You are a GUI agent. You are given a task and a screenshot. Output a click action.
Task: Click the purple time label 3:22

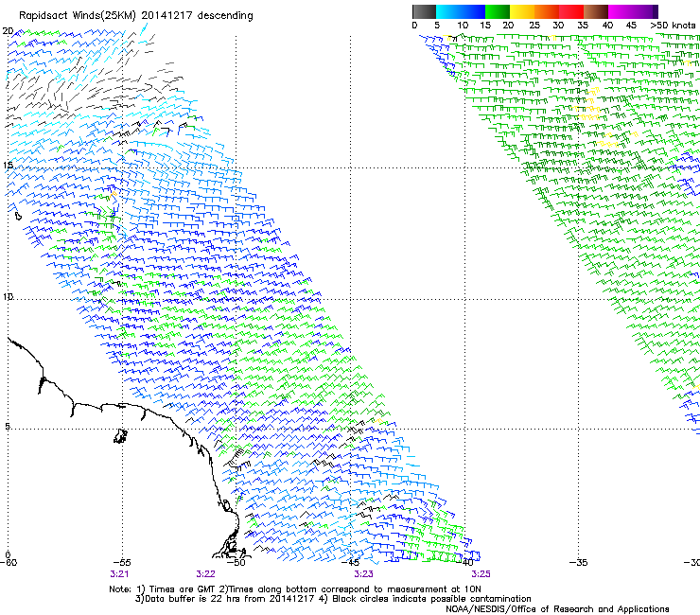coord(205,574)
